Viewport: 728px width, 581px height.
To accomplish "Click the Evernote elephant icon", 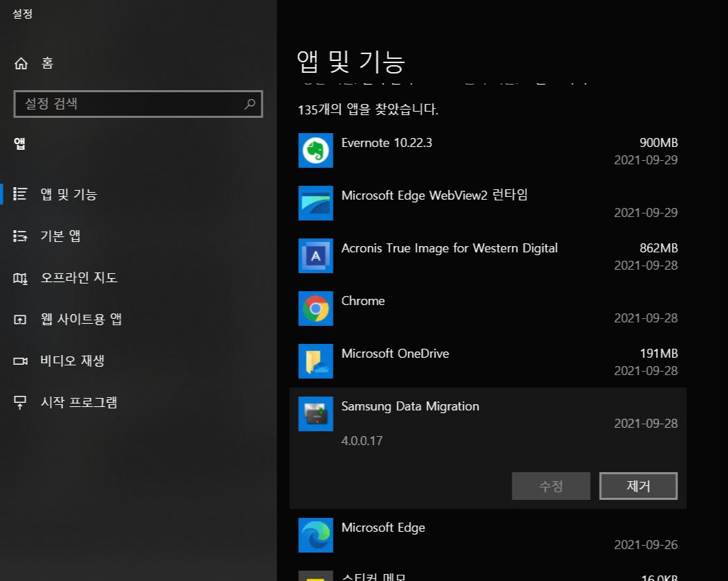I will [315, 150].
